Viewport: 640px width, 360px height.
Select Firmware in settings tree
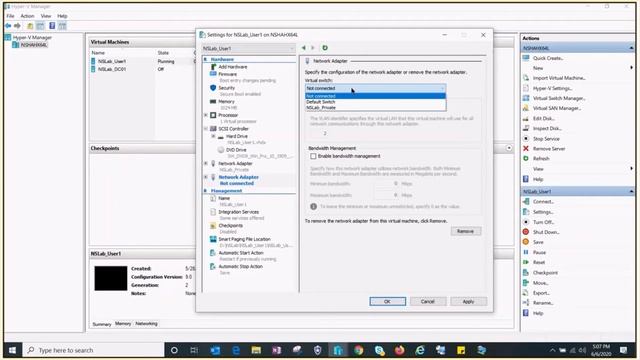point(227,74)
